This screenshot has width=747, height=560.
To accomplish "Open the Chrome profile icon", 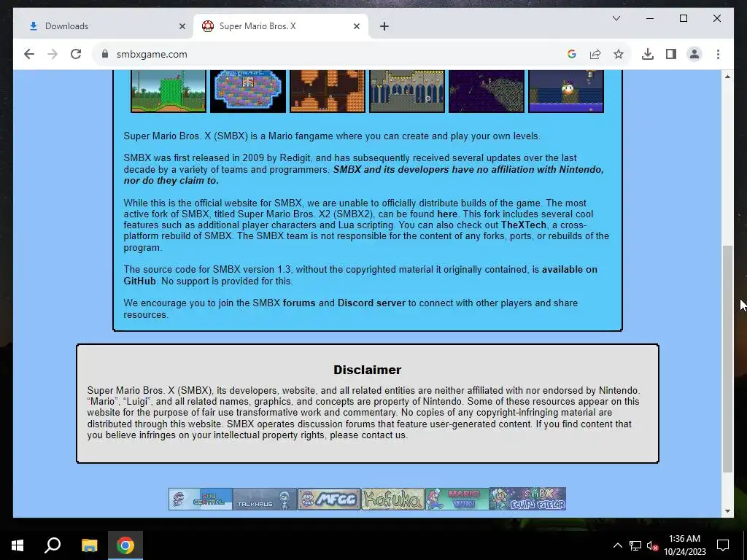I will [694, 54].
